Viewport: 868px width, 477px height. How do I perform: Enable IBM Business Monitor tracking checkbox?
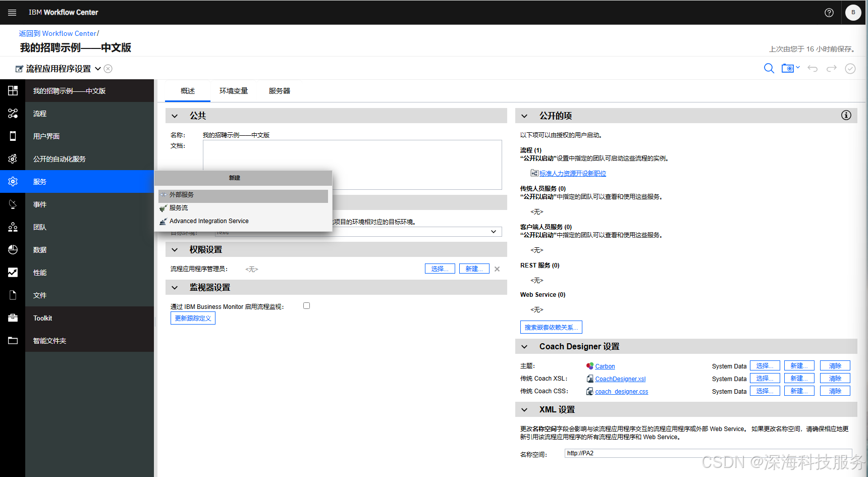pos(306,306)
